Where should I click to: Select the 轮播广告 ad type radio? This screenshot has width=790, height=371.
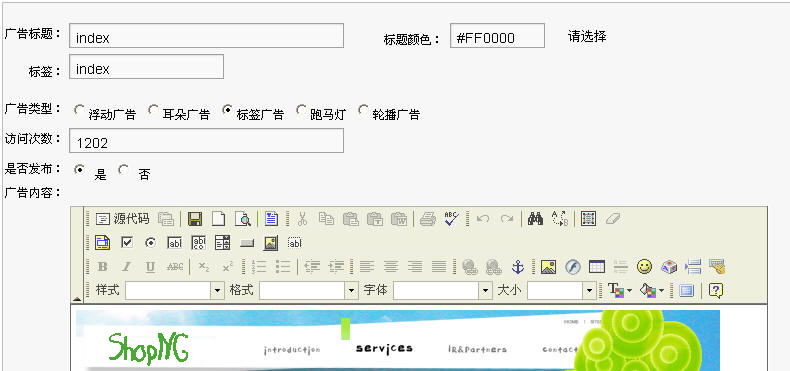(x=363, y=109)
